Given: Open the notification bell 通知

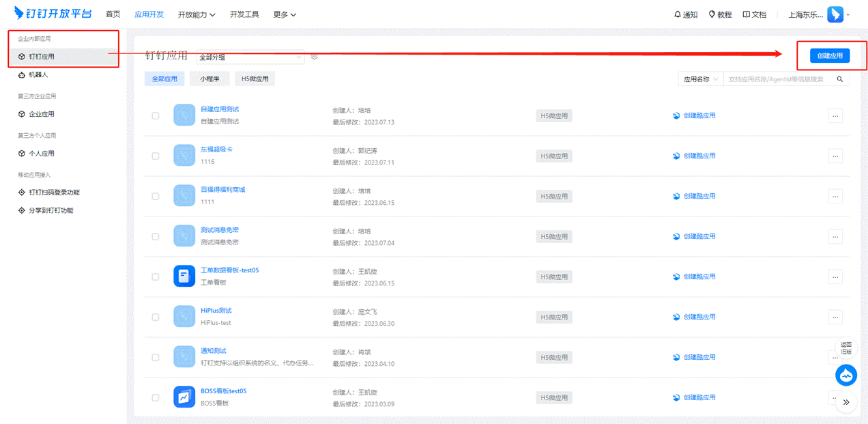Looking at the screenshot, I should (685, 14).
